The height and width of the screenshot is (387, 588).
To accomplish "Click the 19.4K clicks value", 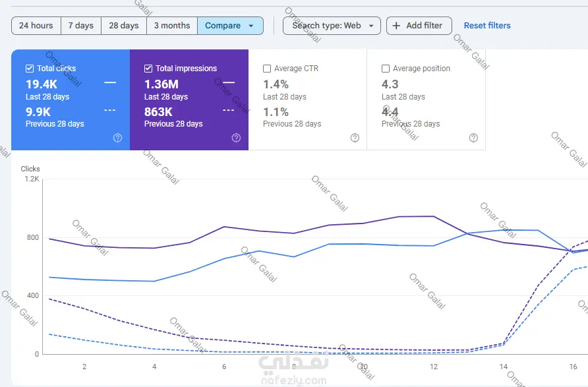I will pos(42,84).
